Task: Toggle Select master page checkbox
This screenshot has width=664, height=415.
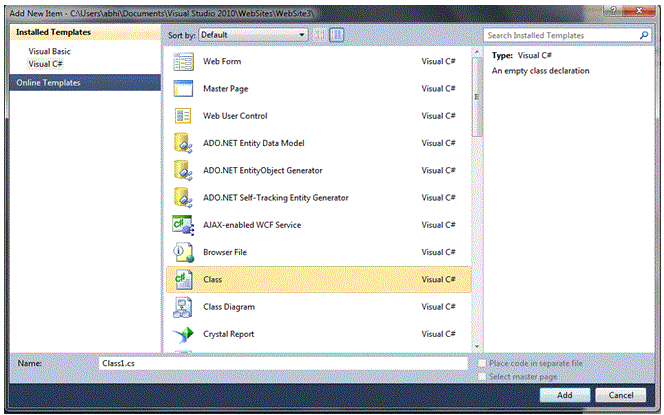Action: click(482, 376)
